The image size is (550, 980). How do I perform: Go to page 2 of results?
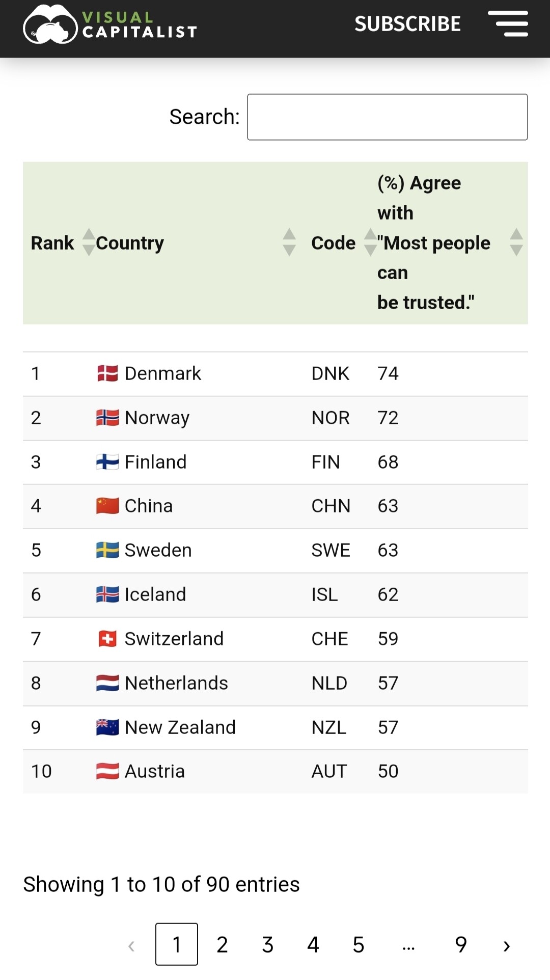222,944
